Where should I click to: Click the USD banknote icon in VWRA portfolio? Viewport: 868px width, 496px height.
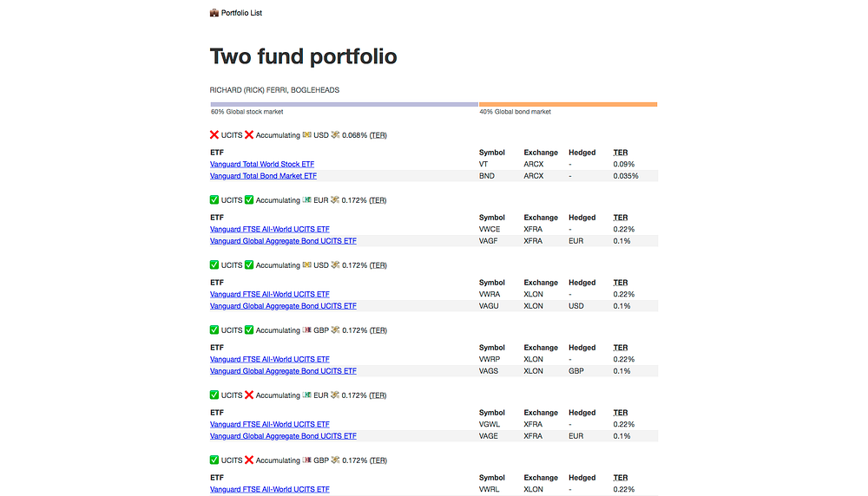(x=306, y=264)
